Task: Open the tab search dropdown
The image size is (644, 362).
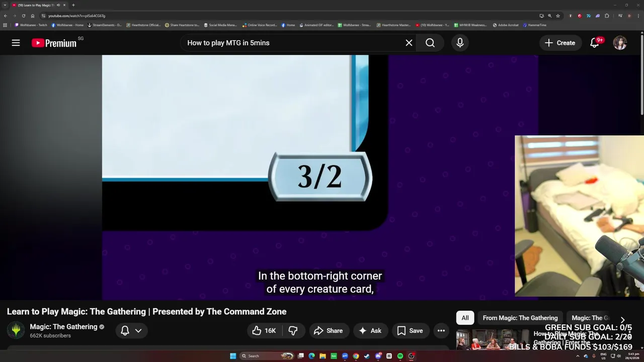Action: 5,5
